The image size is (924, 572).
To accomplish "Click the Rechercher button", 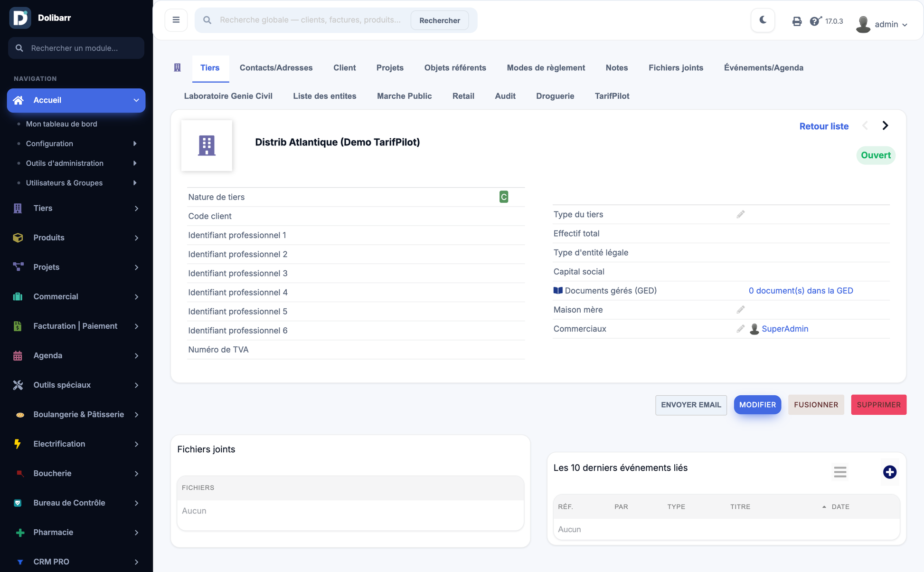I will pos(440,20).
